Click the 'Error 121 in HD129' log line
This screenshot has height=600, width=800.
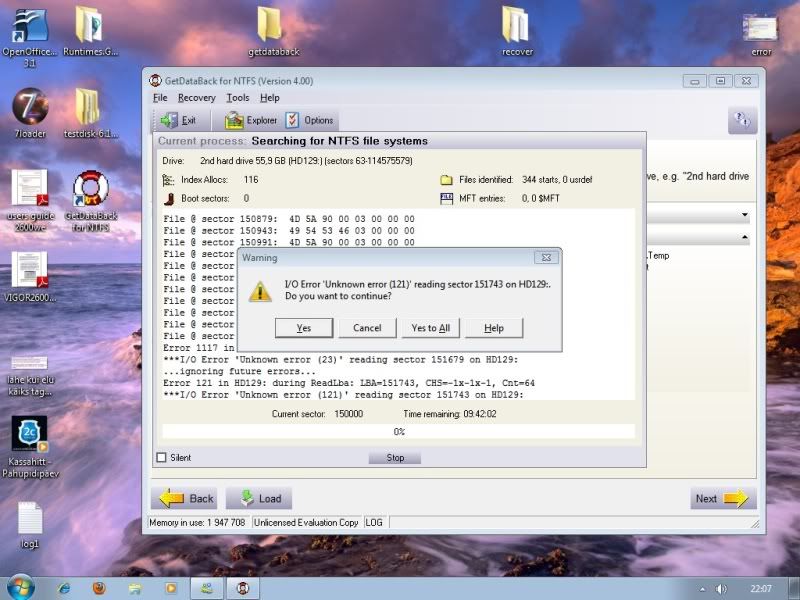coord(349,383)
